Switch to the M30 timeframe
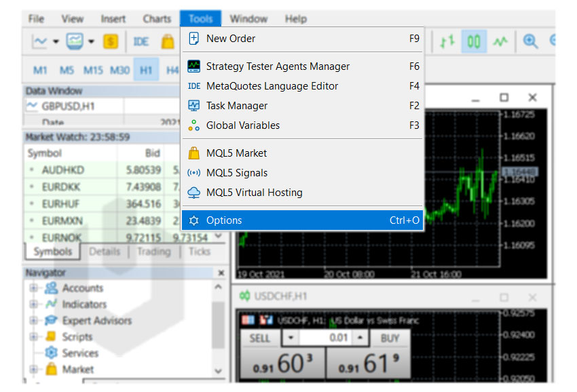This screenshot has width=577, height=392. coord(120,70)
